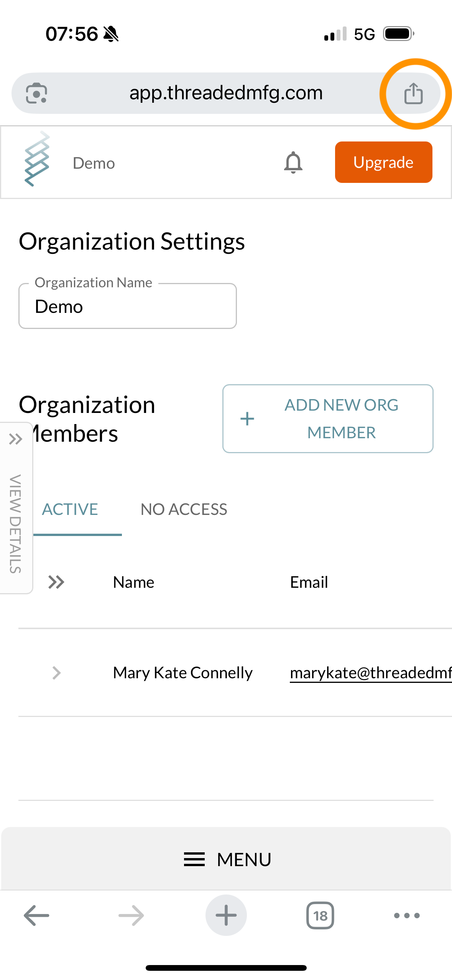452x980 pixels.
Task: Go back with the browser back arrow
Action: pos(36,915)
